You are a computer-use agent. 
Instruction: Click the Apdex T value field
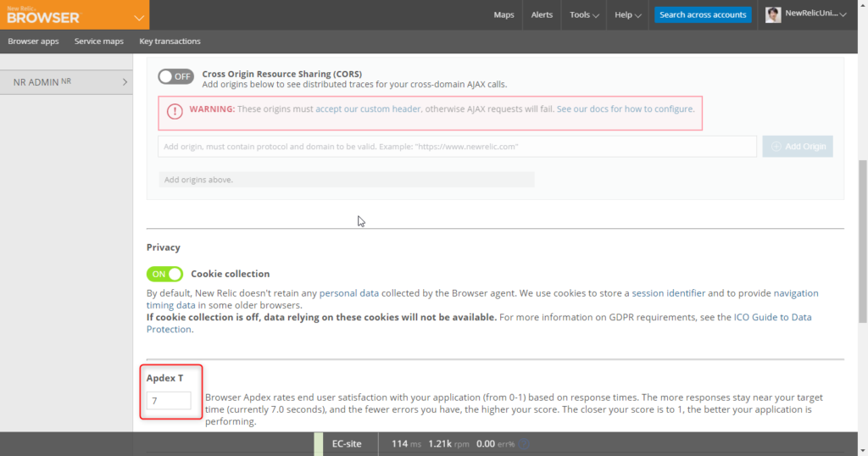[169, 401]
